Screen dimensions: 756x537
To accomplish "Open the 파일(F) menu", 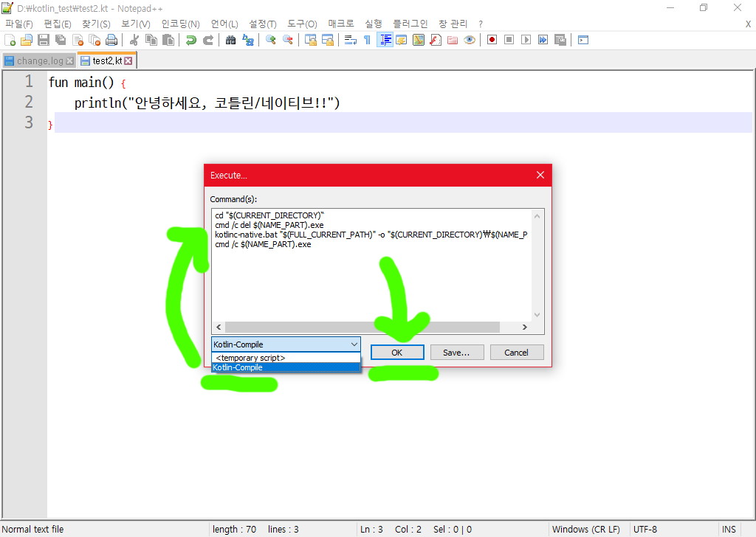I will point(18,24).
